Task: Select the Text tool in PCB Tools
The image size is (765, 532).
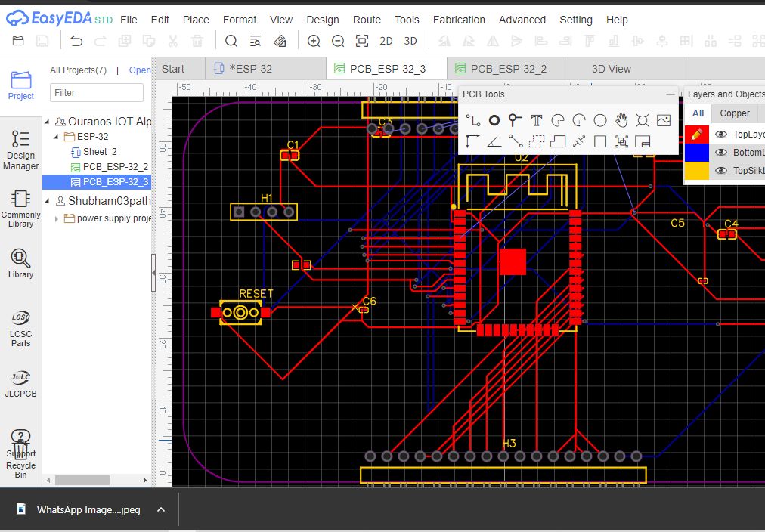Action: [x=537, y=120]
